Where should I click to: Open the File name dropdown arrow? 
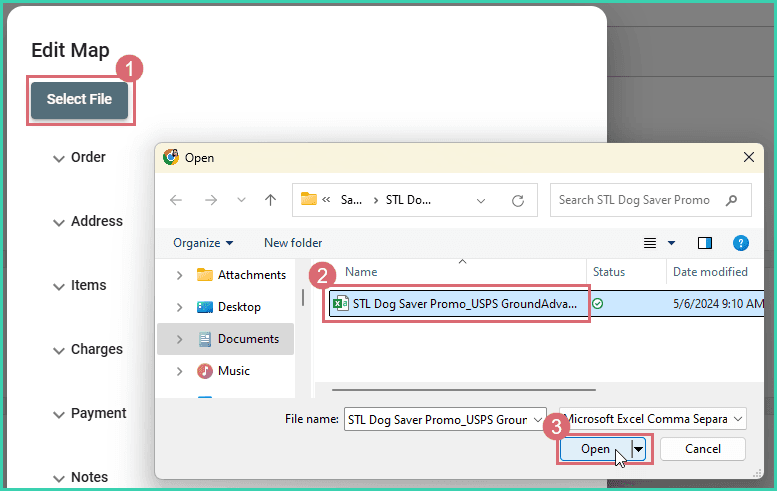[x=539, y=420]
